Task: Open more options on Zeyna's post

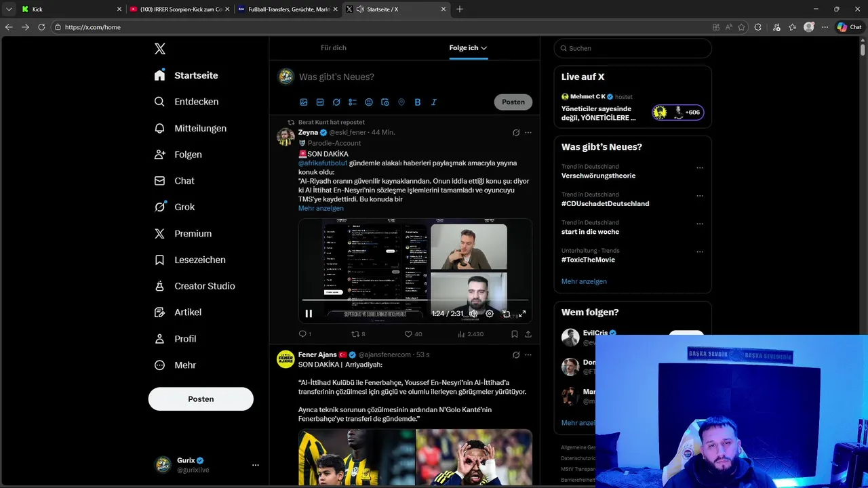Action: (x=528, y=133)
